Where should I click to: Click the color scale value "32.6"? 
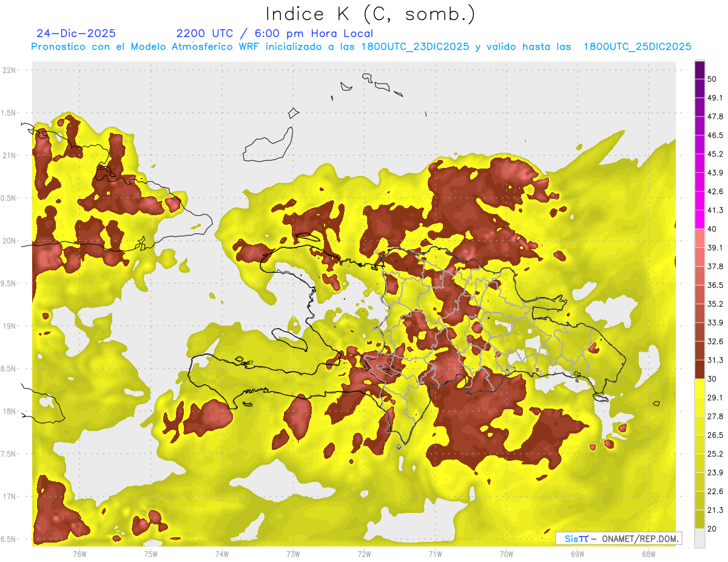715,341
